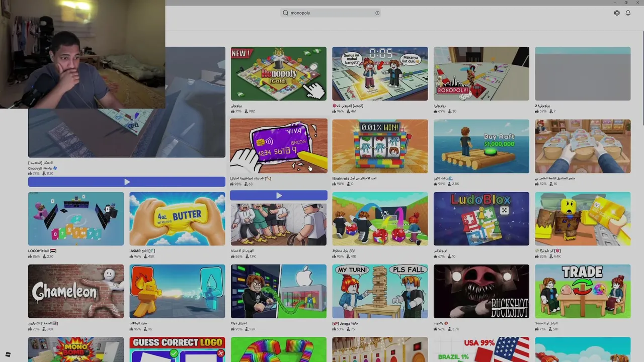644x362 pixels.
Task: Open the Buckshot game thumbnail
Action: point(481,292)
